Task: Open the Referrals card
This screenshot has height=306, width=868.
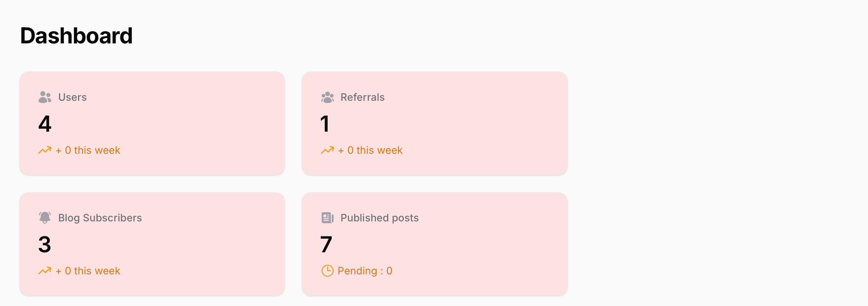Action: click(x=435, y=123)
